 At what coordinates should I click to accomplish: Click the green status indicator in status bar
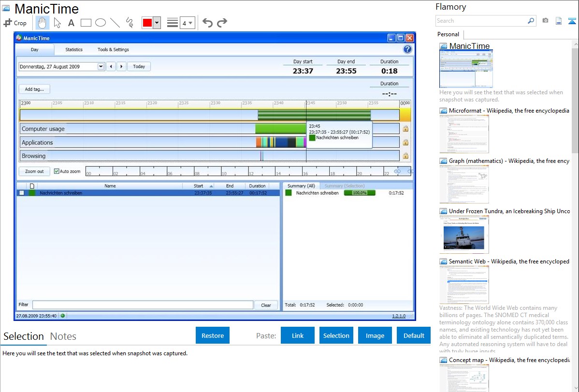click(63, 316)
